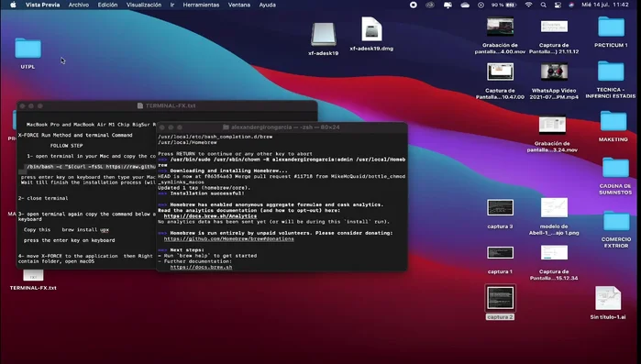The image size is (641, 364).
Task: Open the Archivo menu
Action: [x=79, y=5]
